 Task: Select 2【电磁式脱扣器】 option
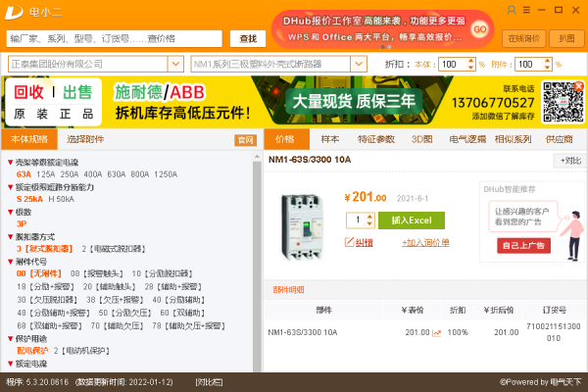pyautogui.click(x=114, y=249)
